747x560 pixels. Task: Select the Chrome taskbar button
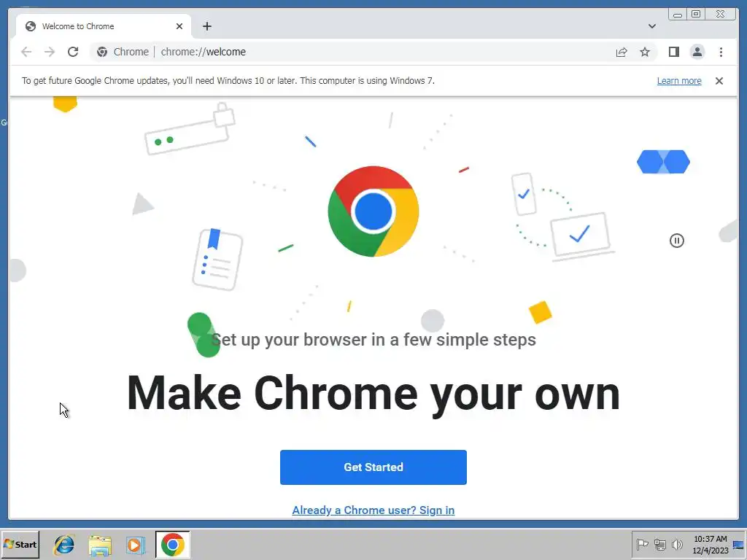[172, 545]
